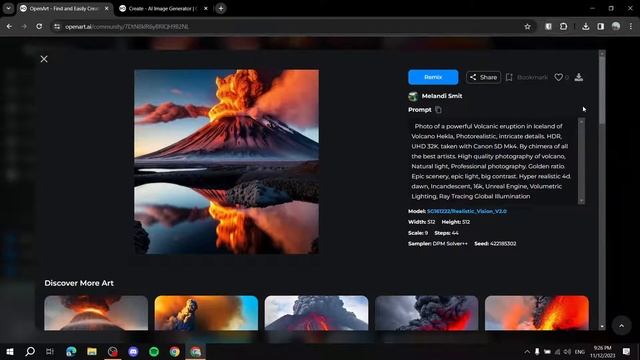Bookmark this volcano artwork

point(527,77)
